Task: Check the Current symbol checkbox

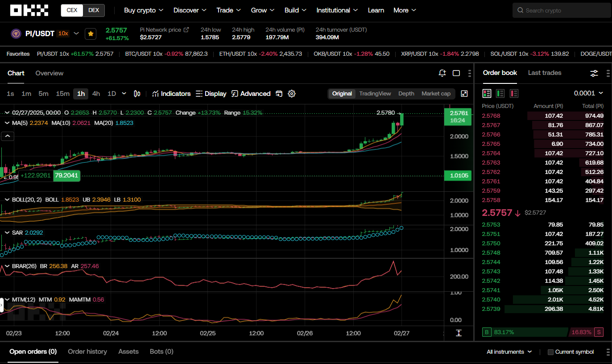Action: coord(550,352)
